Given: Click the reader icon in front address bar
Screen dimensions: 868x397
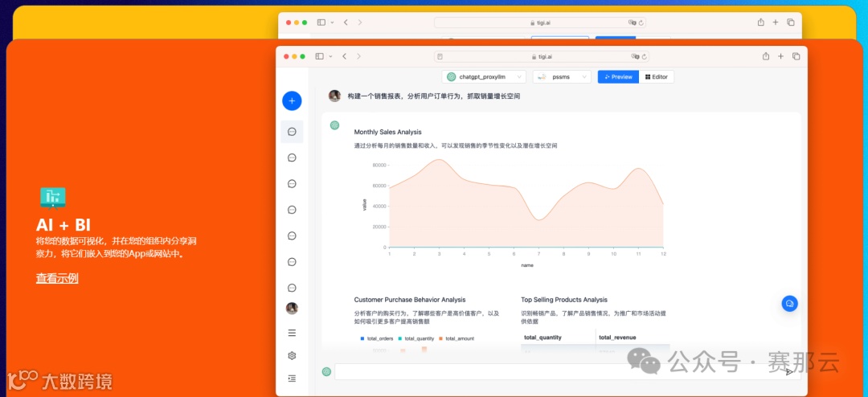Looking at the screenshot, I should click(440, 56).
